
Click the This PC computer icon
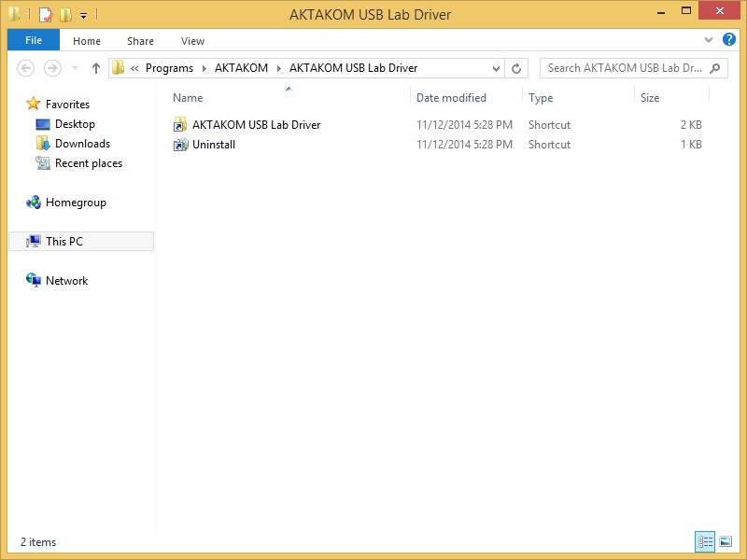coord(34,242)
